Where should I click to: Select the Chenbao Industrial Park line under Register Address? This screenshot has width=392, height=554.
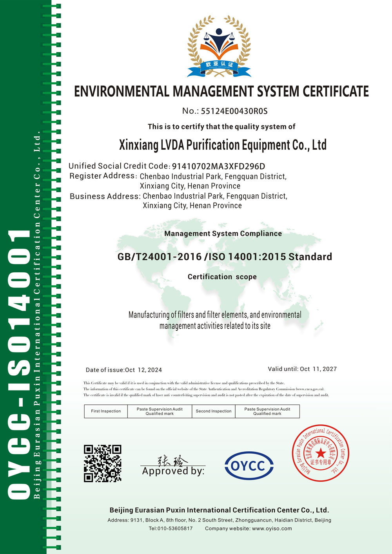(213, 176)
